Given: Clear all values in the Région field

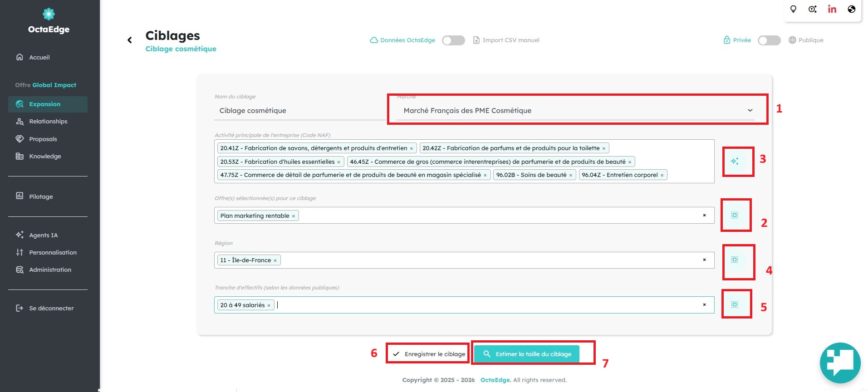Looking at the screenshot, I should [x=704, y=260].
